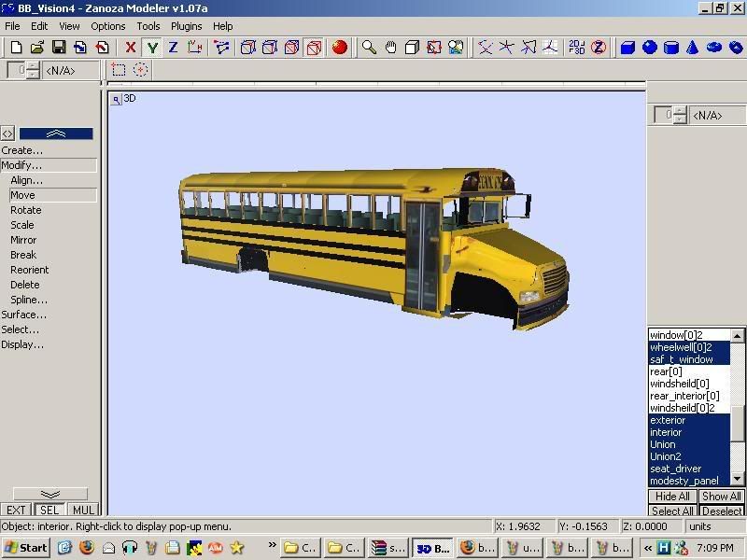Click the Hide All button
Viewport: 747px width, 560px height.
click(x=672, y=497)
